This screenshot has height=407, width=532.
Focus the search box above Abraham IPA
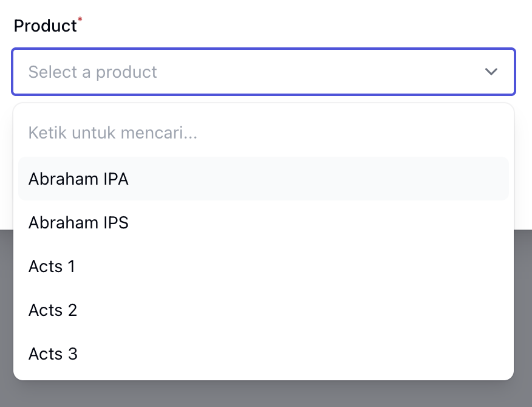tap(263, 132)
